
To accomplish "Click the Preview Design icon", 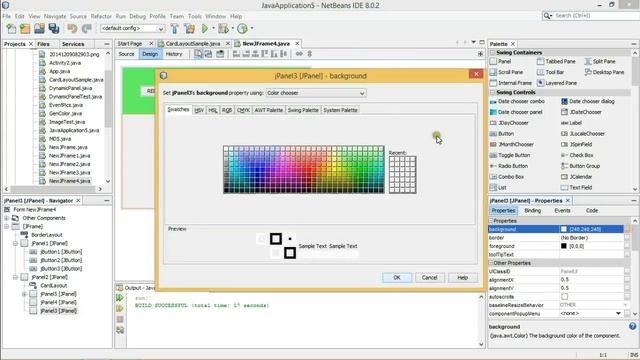I will (x=220, y=54).
